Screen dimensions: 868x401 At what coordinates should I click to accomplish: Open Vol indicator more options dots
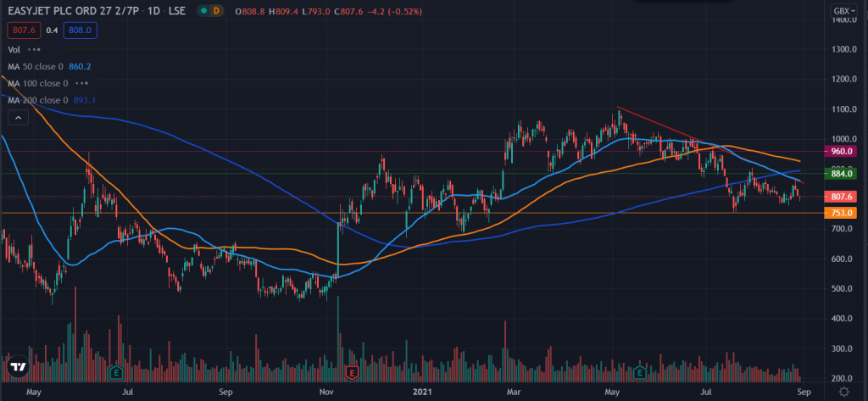click(x=34, y=49)
